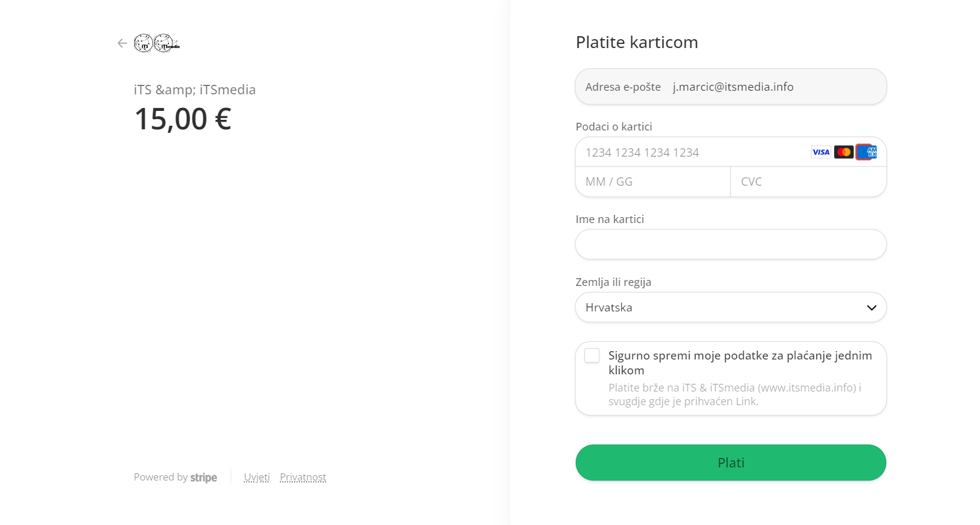Enable the save payment details checkbox
Viewport: 980px width, 525px height.
pyautogui.click(x=592, y=355)
